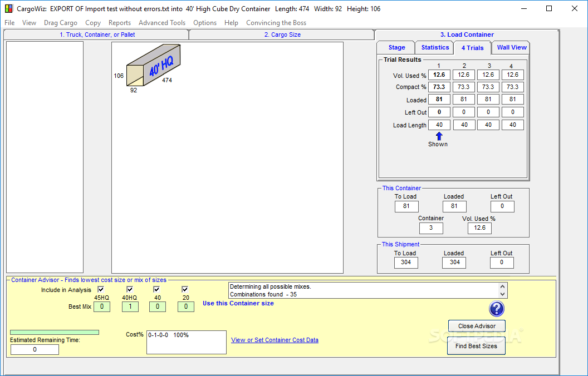The width and height of the screenshot is (588, 376).
Task: Open the Help menu
Action: click(232, 23)
